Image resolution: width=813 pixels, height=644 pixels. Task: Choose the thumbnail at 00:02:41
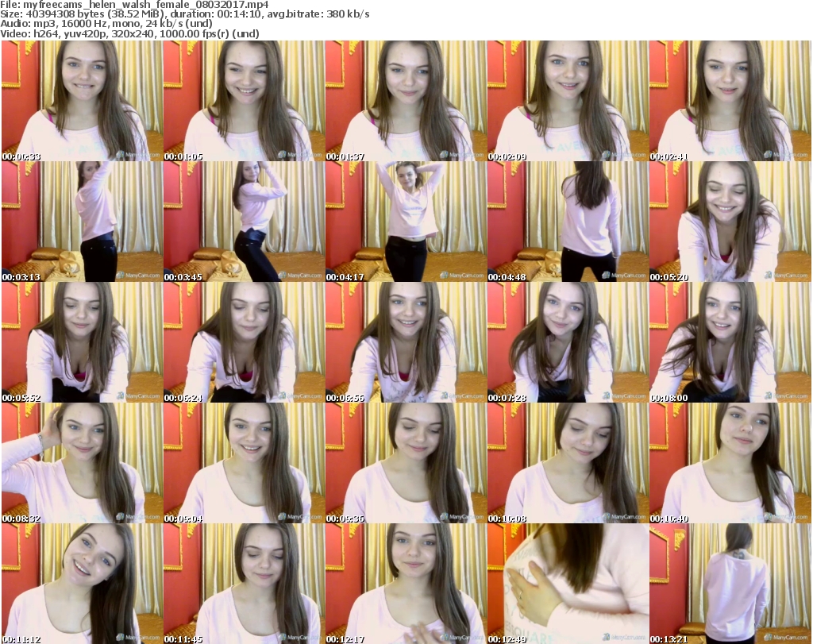click(x=730, y=101)
